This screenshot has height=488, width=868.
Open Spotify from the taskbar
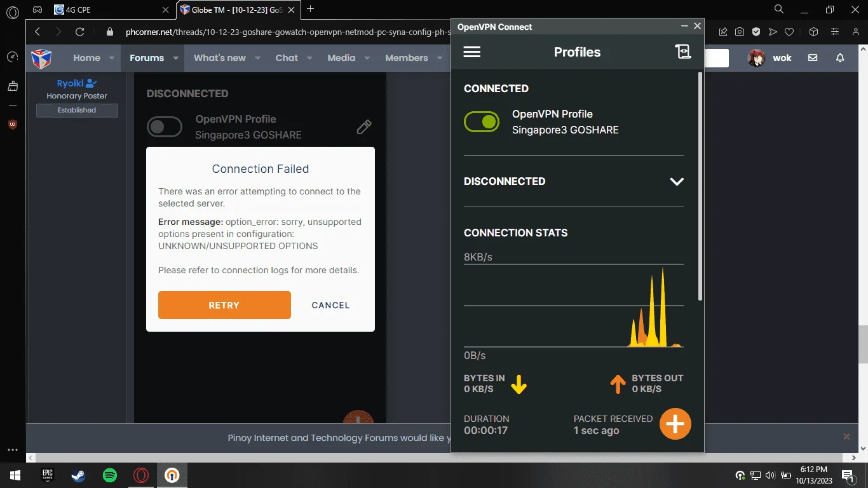tap(110, 475)
